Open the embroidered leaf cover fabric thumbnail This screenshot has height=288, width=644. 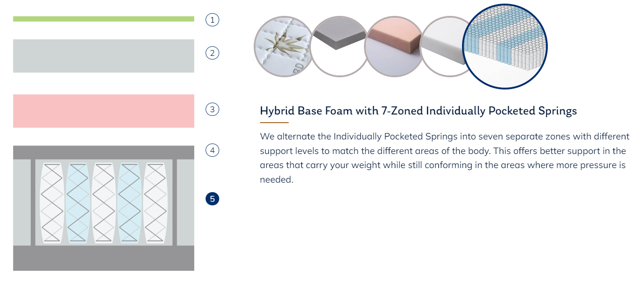click(281, 46)
